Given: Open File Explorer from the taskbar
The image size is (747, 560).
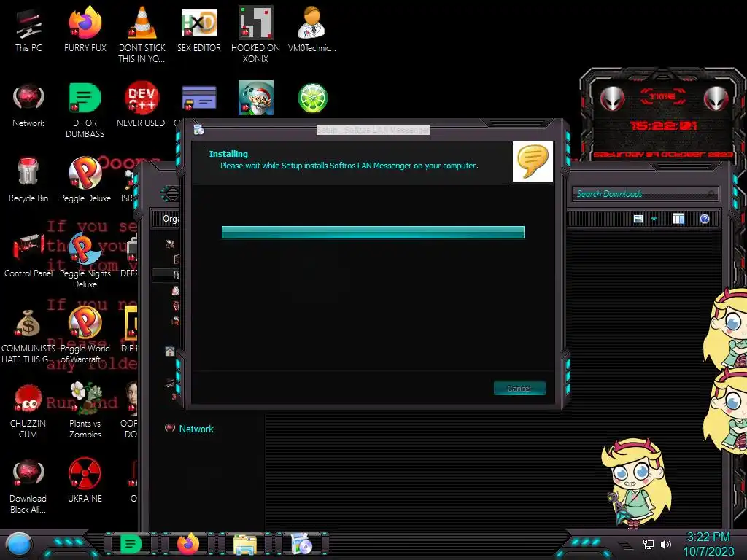Looking at the screenshot, I should (x=245, y=545).
